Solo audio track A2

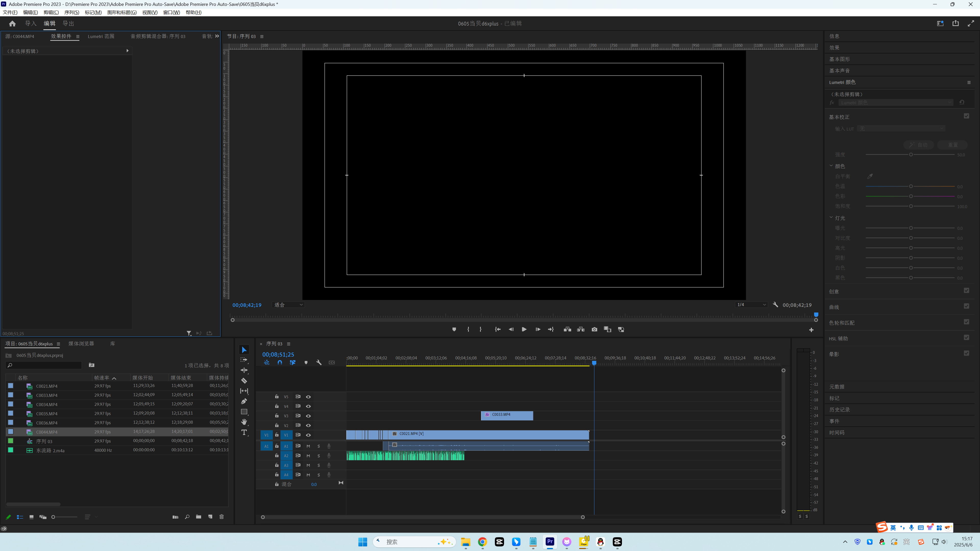point(319,456)
